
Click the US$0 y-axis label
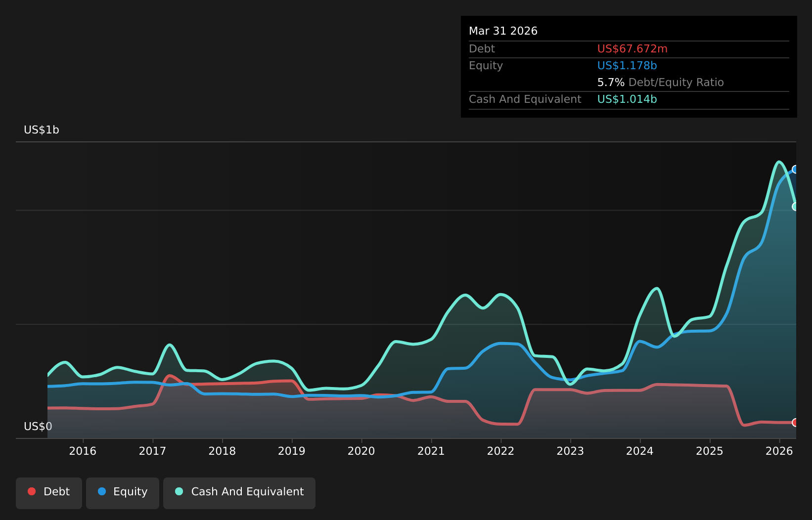(38, 427)
